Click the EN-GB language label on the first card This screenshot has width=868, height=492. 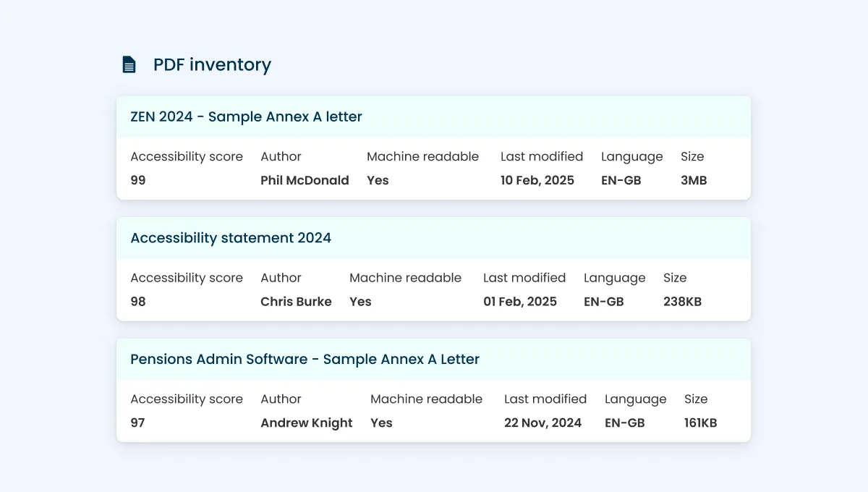tap(621, 180)
